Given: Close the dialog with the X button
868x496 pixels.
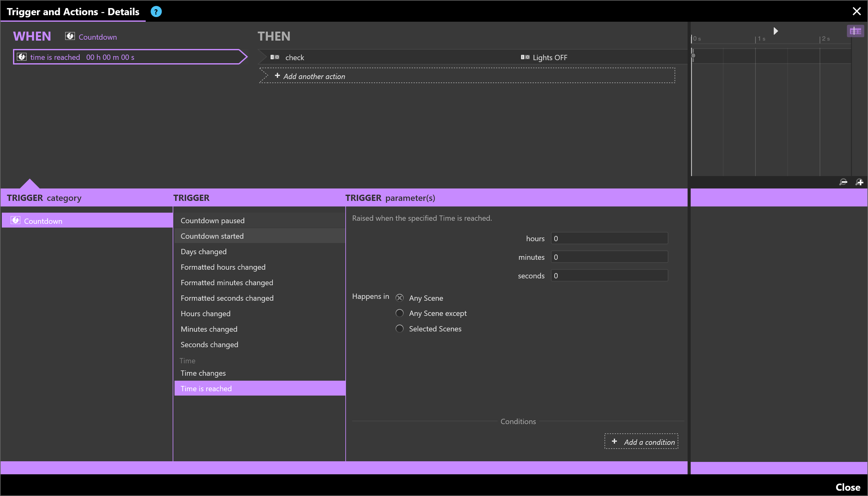Looking at the screenshot, I should click(x=857, y=11).
